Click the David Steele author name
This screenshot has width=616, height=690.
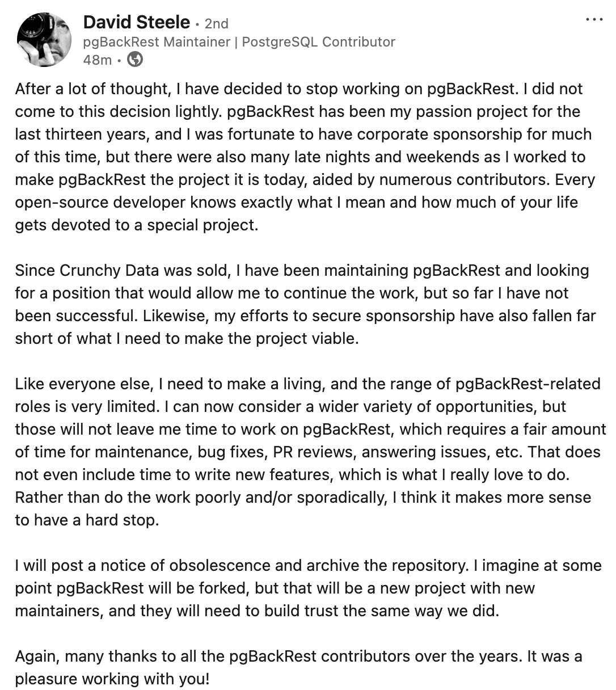(x=136, y=22)
